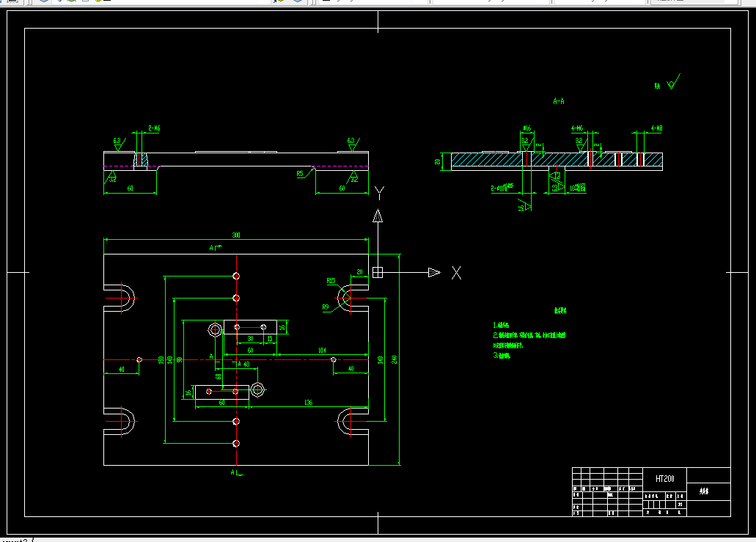Select the 300 overall width dimension

236,235
